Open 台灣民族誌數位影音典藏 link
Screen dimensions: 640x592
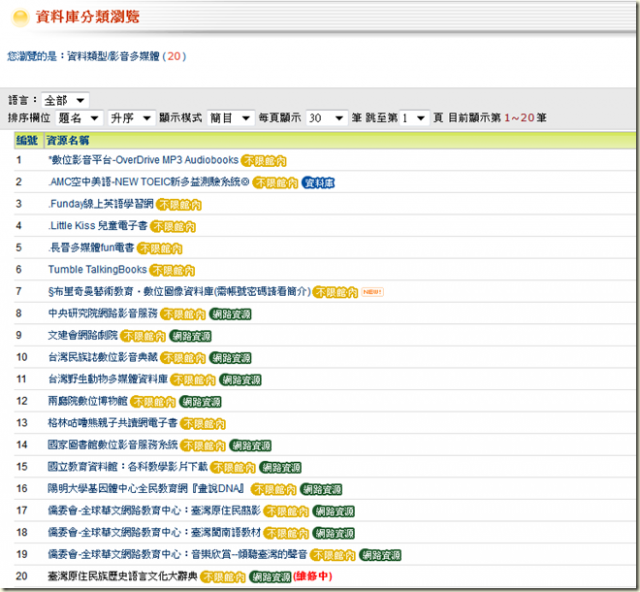point(103,357)
